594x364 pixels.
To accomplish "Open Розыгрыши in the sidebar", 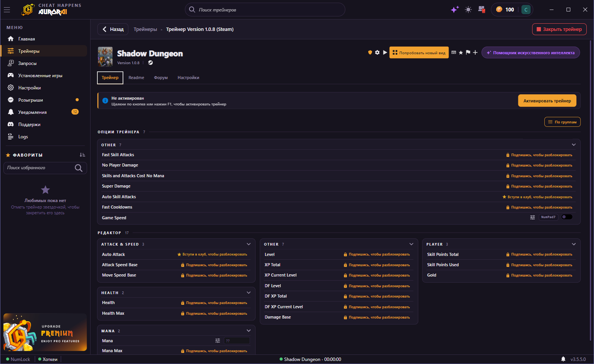I will coord(44,100).
